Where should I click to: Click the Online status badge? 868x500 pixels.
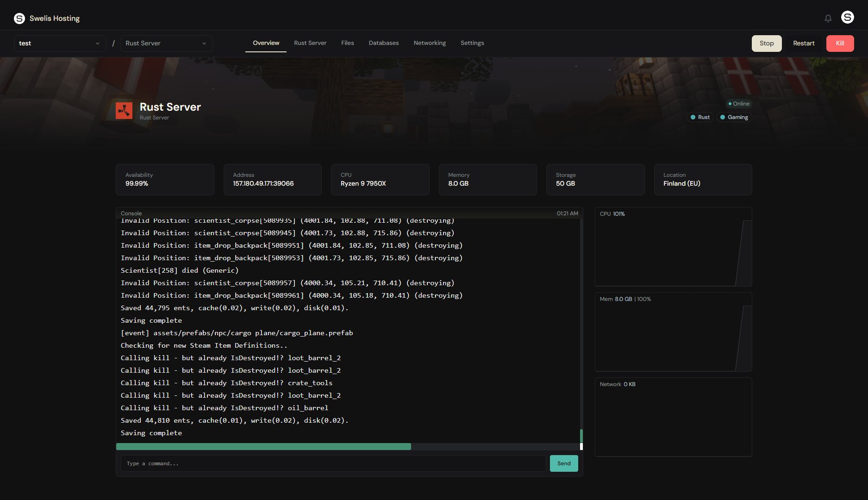(738, 104)
